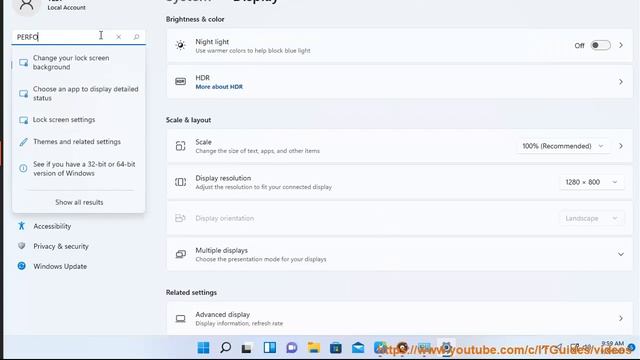The image size is (640, 360).
Task: Open taskbar Search icon
Action: pos(225,348)
